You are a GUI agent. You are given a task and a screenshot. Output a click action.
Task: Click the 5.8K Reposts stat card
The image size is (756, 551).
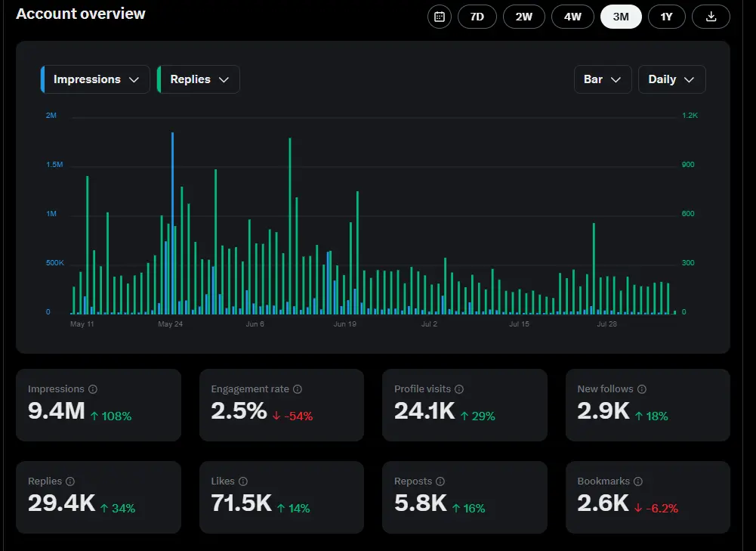pyautogui.click(x=464, y=497)
